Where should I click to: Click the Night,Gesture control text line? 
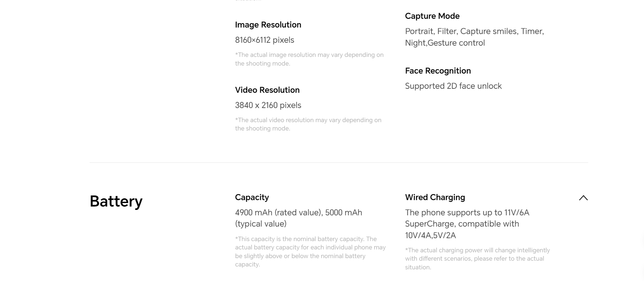[x=445, y=43]
